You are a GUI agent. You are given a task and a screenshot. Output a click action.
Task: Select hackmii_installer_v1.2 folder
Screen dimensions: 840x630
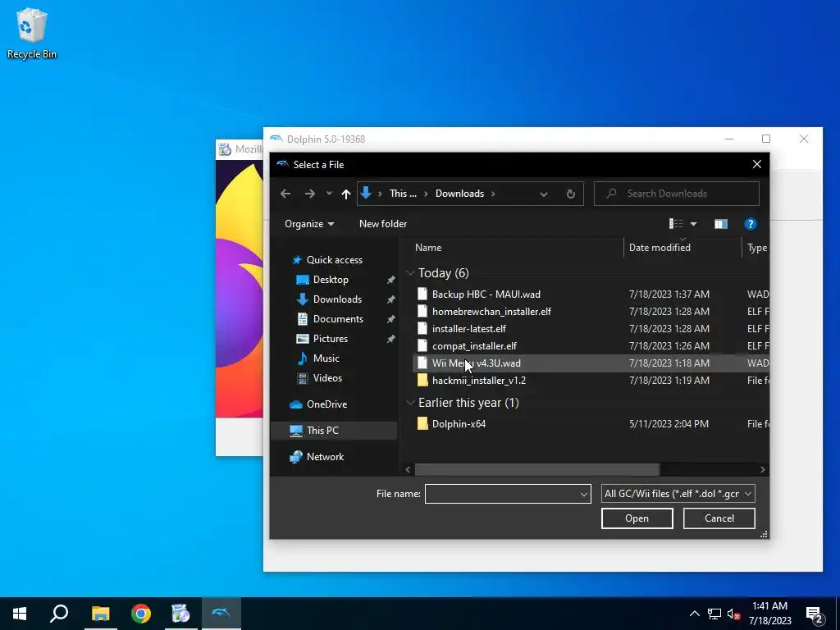(x=478, y=381)
